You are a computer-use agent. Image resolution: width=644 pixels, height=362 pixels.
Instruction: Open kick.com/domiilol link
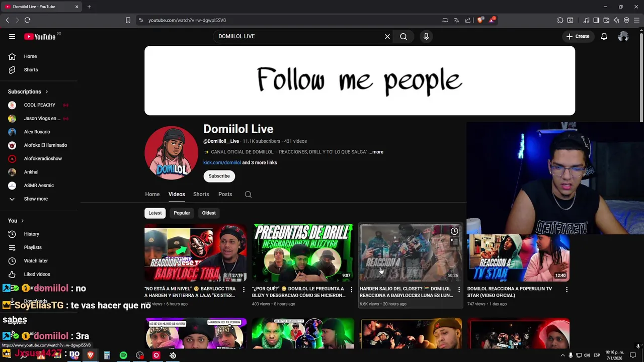click(222, 162)
